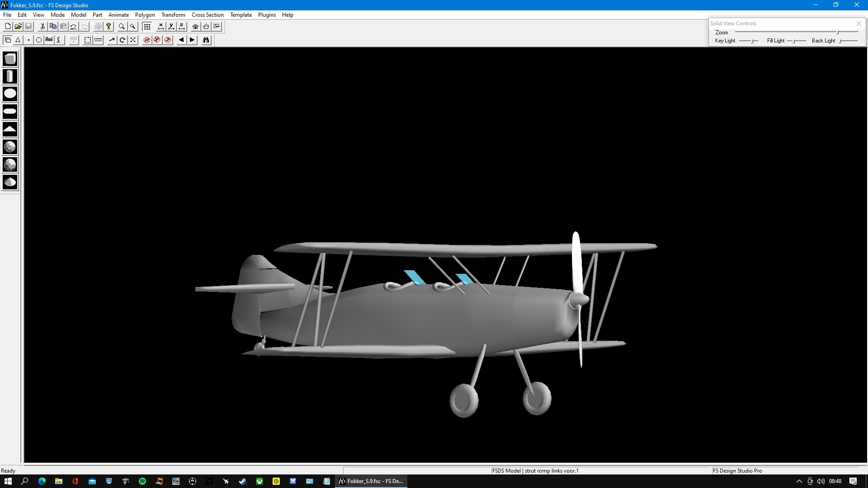The image size is (868, 488).
Task: Open the Plugins menu
Action: coord(267,15)
